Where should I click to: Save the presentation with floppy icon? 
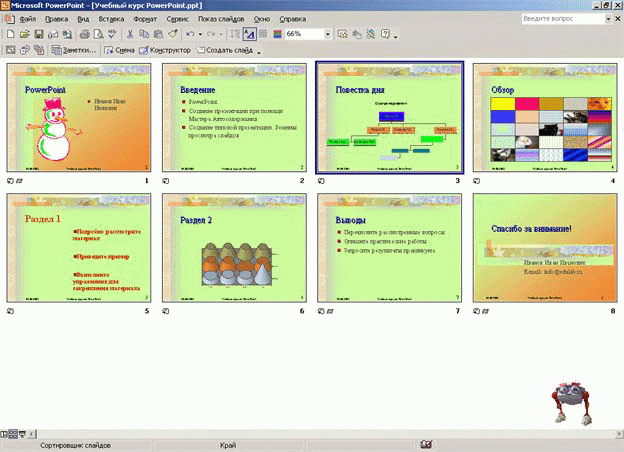[39, 34]
